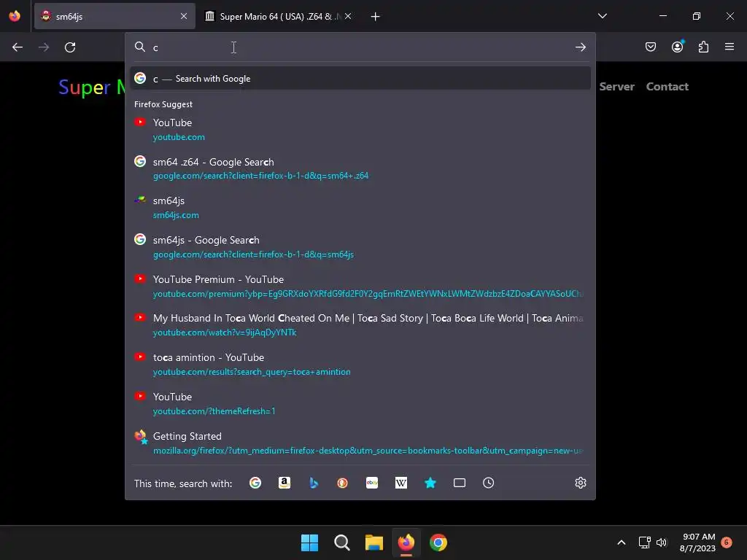This screenshot has height=560, width=747.
Task: Open the Contact link on page
Action: point(667,87)
